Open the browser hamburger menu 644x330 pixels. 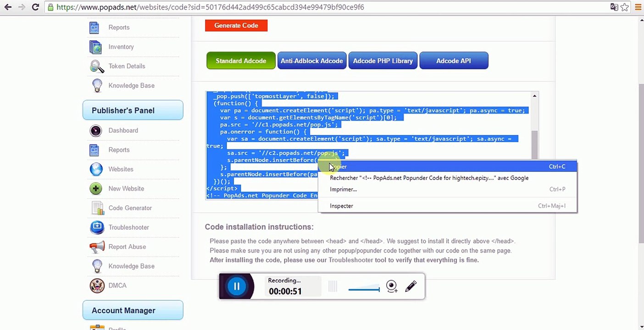pos(638,7)
